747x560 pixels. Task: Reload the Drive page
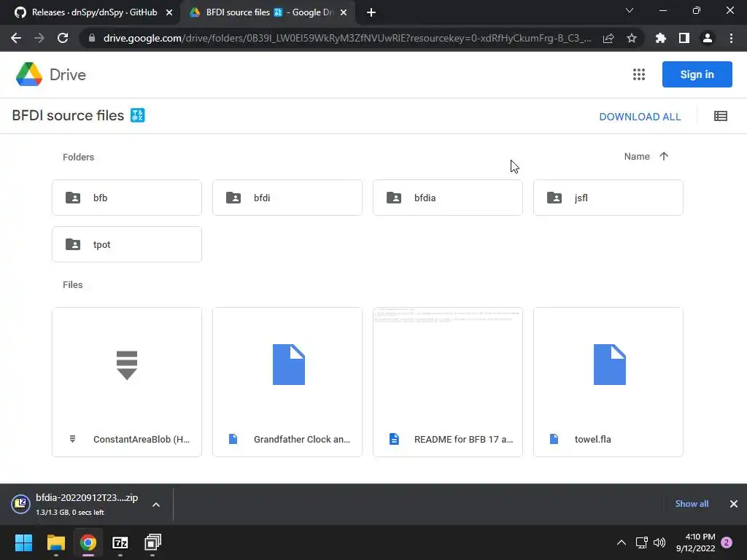point(63,38)
